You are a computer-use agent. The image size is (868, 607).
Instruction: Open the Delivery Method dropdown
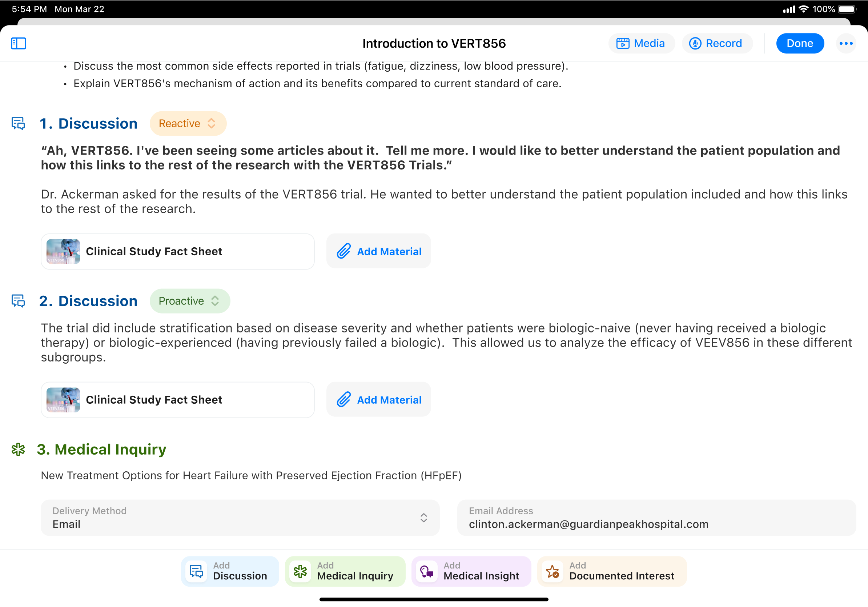[x=240, y=518]
